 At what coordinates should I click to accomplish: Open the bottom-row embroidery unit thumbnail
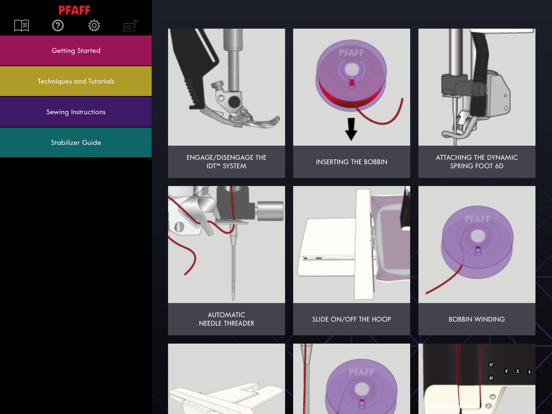226,379
